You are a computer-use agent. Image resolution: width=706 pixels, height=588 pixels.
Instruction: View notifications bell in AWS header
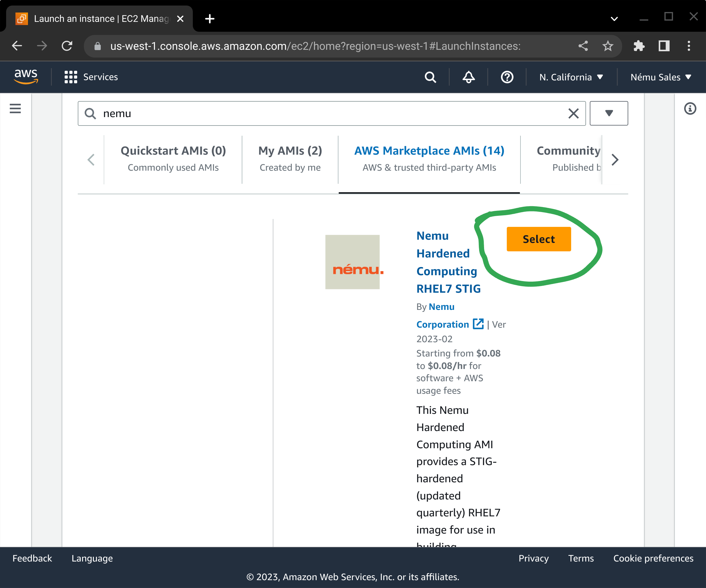[468, 77]
